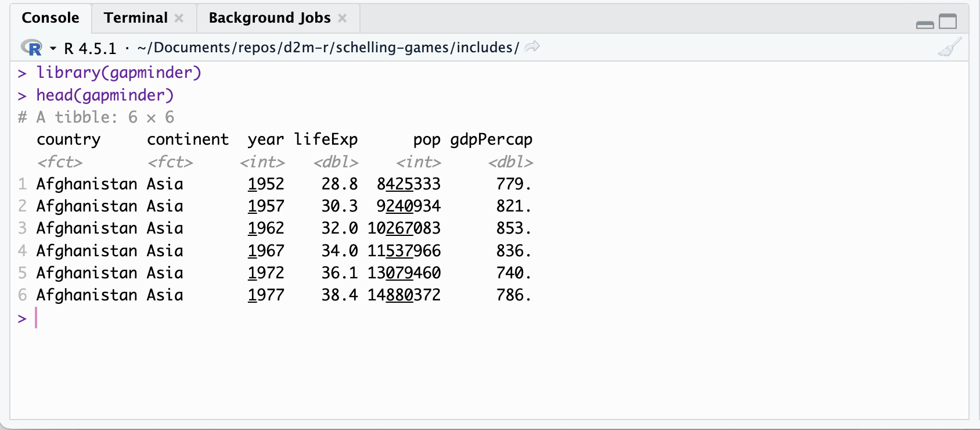Click the R logo icon
Image resolution: width=980 pixels, height=430 pixels.
tap(31, 48)
